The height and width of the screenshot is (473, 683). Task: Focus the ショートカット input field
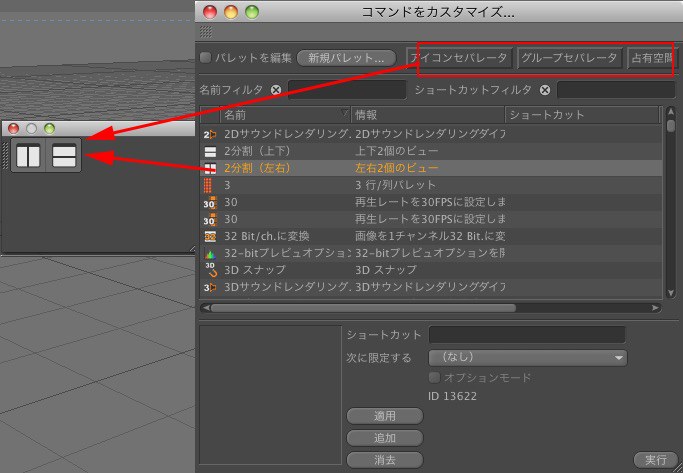pyautogui.click(x=526, y=335)
